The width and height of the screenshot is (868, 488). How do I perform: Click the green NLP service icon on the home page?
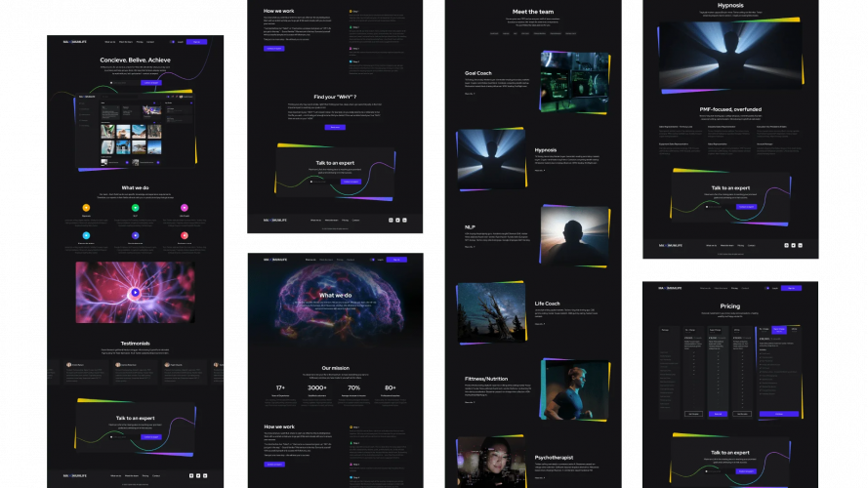(135, 208)
